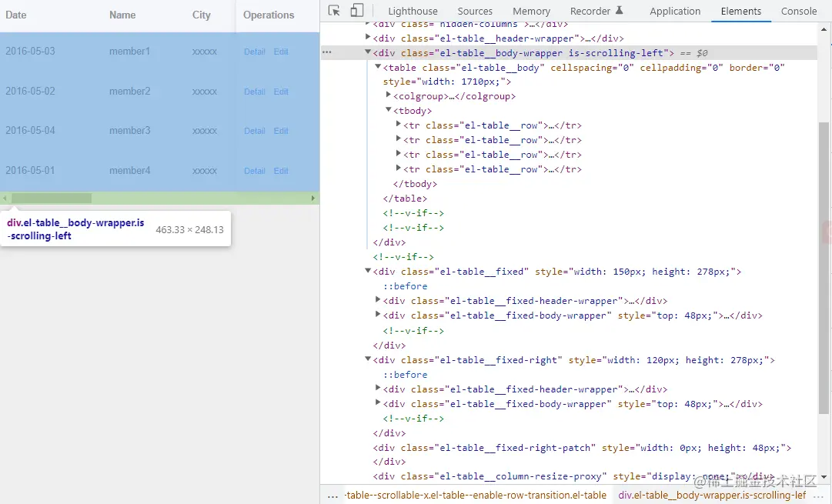Switch to the Console tab

click(799, 11)
